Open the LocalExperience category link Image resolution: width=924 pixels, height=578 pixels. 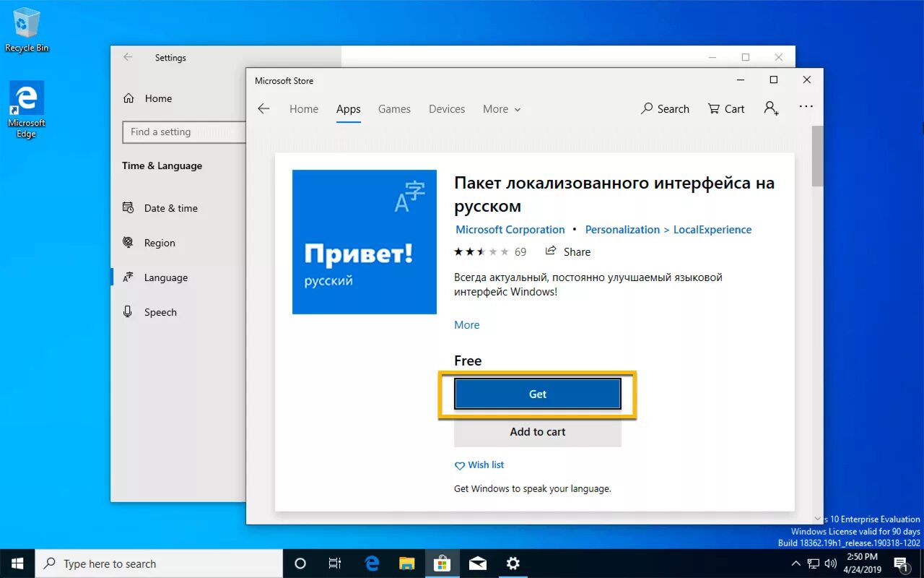pos(712,230)
